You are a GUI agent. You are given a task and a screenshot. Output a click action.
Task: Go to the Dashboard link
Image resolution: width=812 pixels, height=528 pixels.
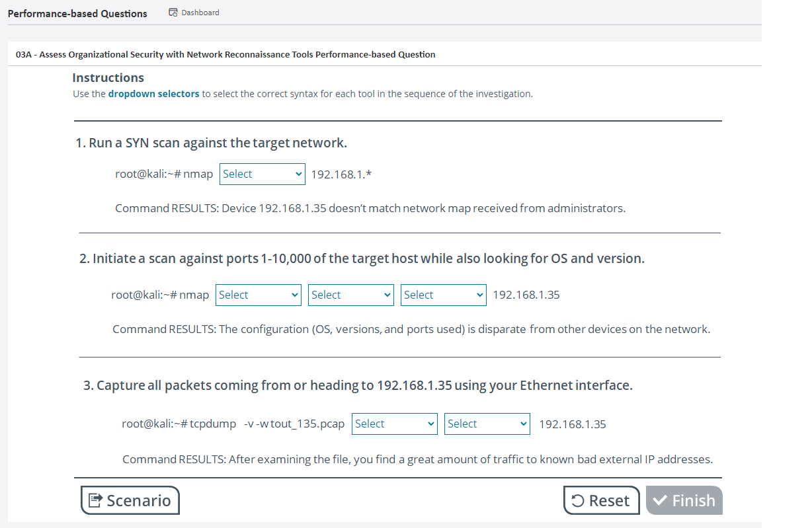point(200,13)
